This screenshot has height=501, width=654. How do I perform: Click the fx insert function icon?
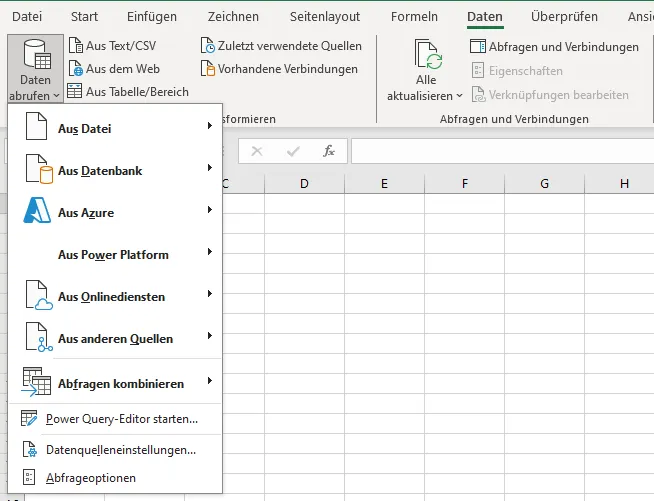[x=329, y=151]
